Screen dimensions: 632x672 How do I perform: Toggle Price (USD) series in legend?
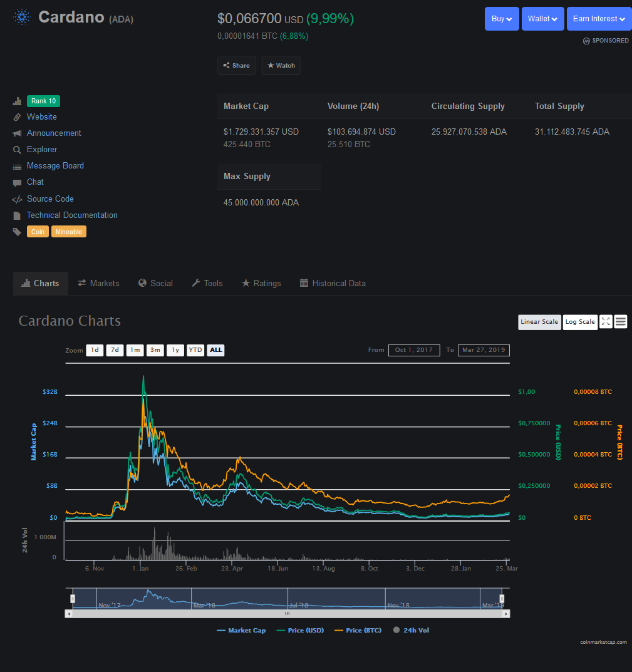coord(300,631)
